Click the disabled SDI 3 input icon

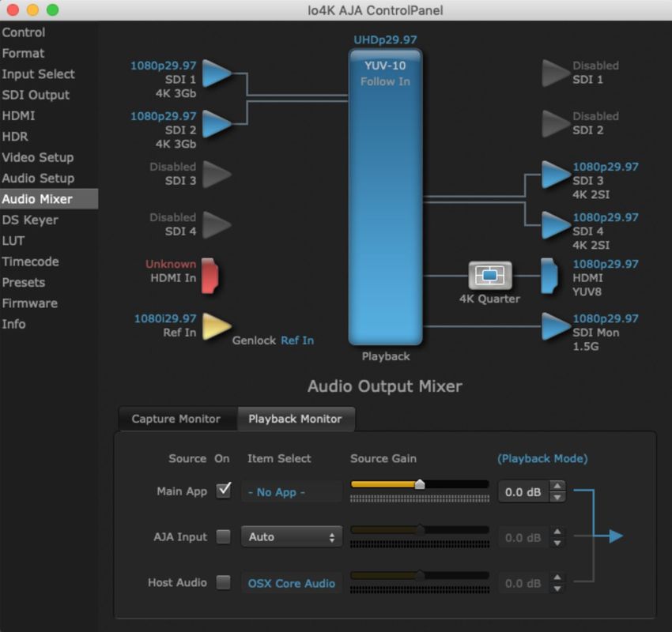(x=217, y=175)
